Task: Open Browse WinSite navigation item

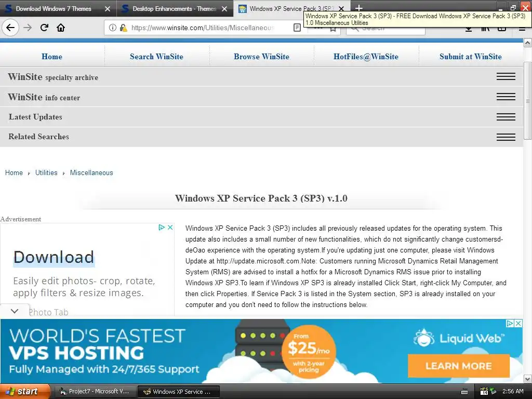Action: pyautogui.click(x=261, y=57)
